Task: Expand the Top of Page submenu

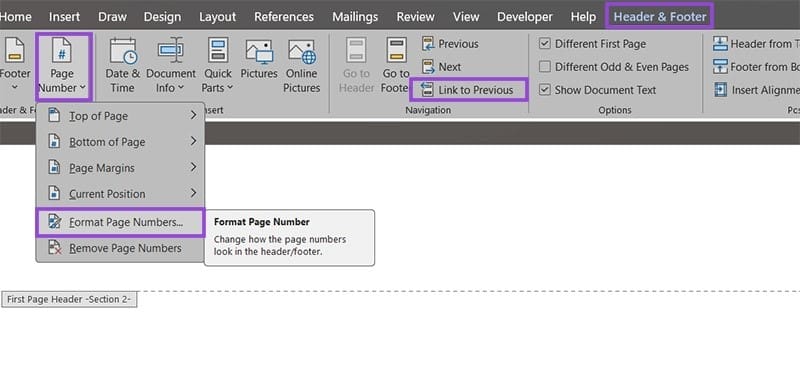Action: click(x=120, y=116)
